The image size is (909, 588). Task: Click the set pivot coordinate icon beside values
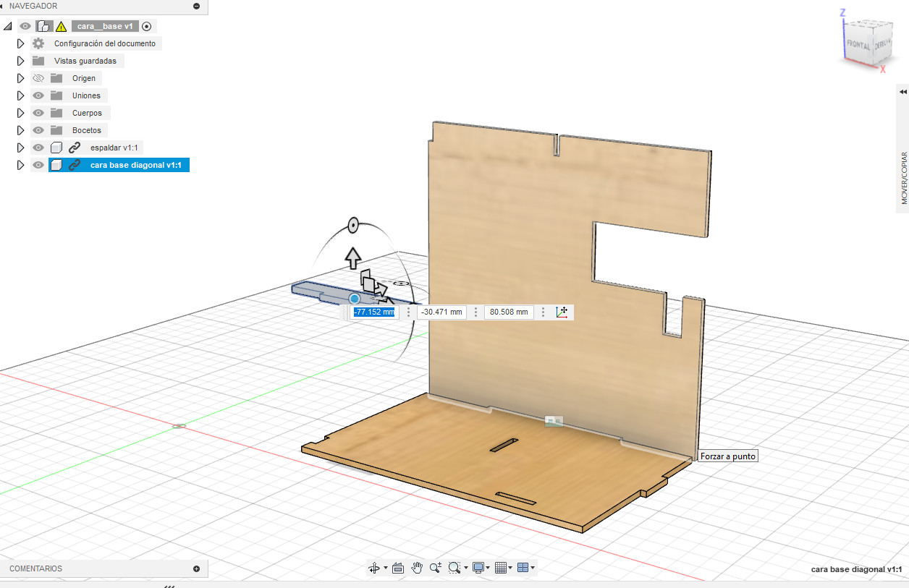click(563, 312)
